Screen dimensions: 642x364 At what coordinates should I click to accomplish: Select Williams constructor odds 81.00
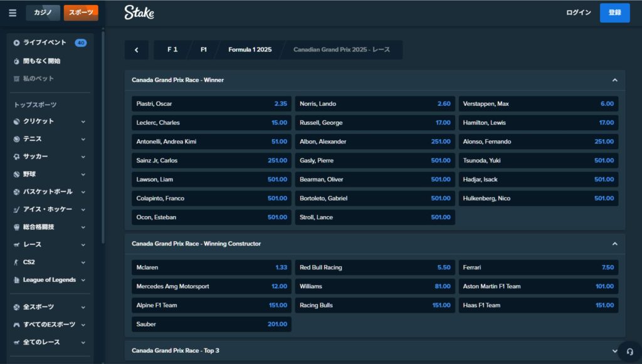click(375, 286)
